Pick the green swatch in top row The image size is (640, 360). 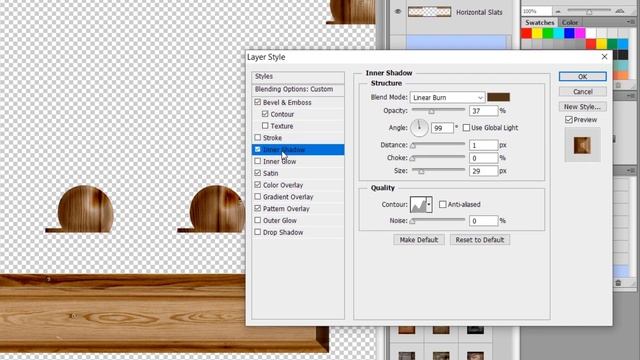(x=548, y=33)
